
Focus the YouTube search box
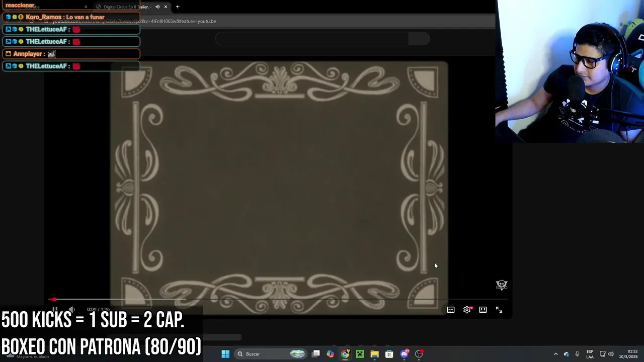[x=312, y=39]
